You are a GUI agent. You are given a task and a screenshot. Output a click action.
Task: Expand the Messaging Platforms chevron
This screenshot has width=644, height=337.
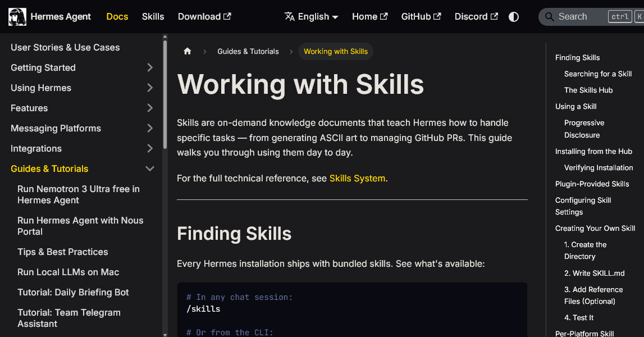tap(150, 128)
